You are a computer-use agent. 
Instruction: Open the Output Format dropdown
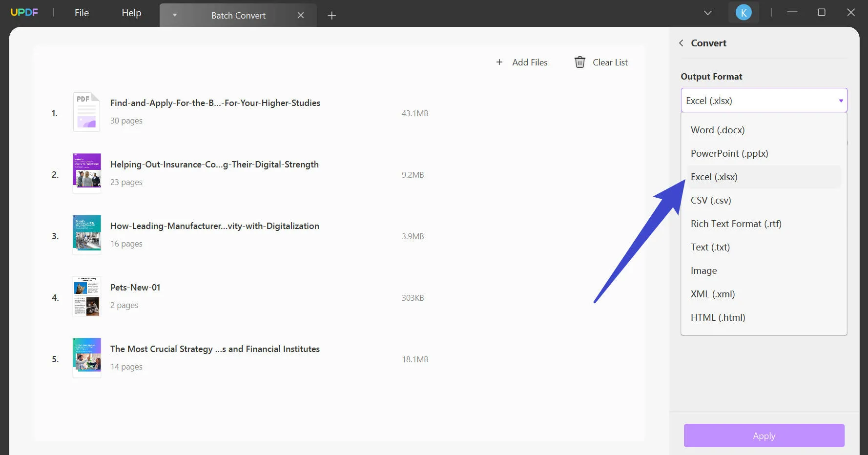[764, 100]
